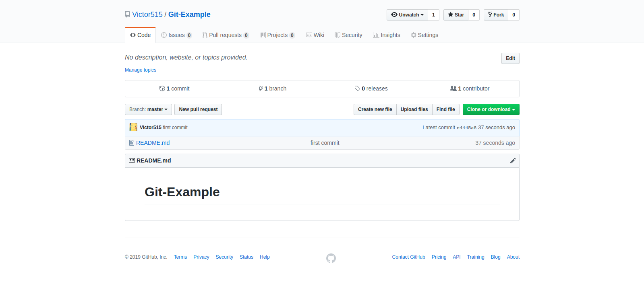Screen dimensions: 644x284
Task: Select the Code tab
Action: pyautogui.click(x=140, y=35)
